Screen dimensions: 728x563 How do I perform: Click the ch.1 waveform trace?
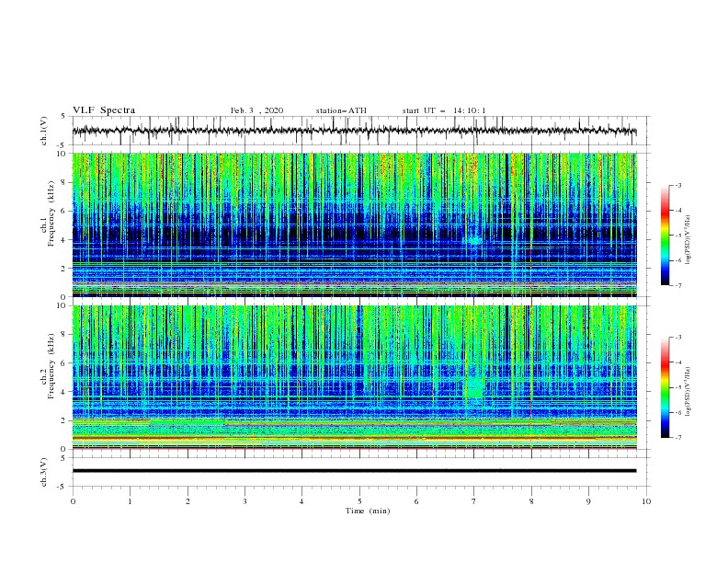pyautogui.click(x=354, y=131)
